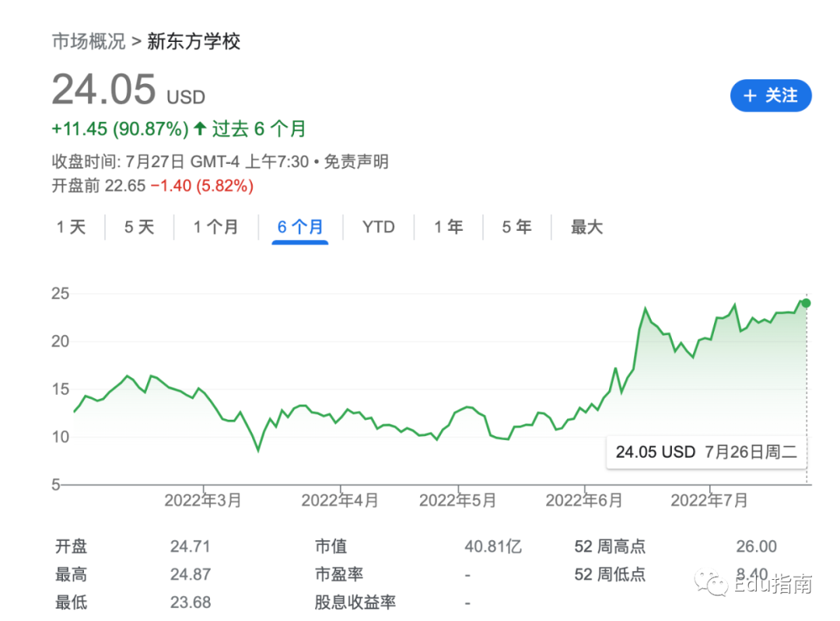The image size is (840, 621).
Task: Click the 52 周低点 label
Action: tap(610, 574)
